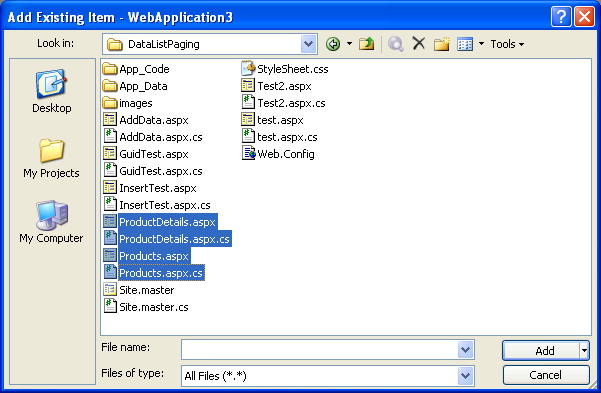Delete selected item with the X icon
601x393 pixels.
419,43
